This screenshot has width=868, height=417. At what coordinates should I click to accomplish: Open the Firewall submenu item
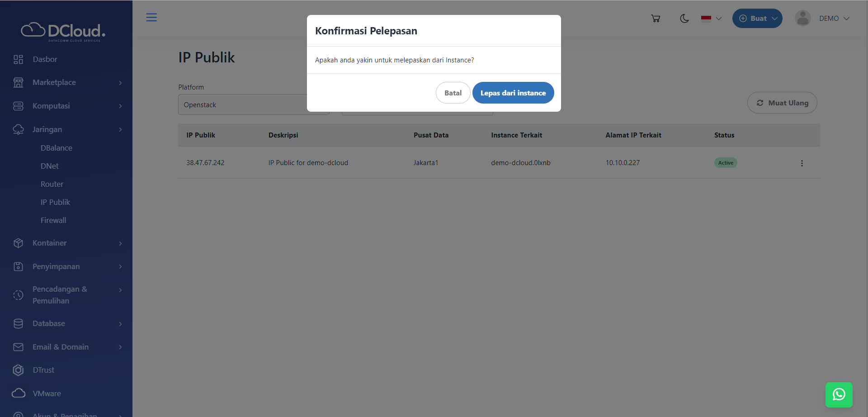[53, 220]
